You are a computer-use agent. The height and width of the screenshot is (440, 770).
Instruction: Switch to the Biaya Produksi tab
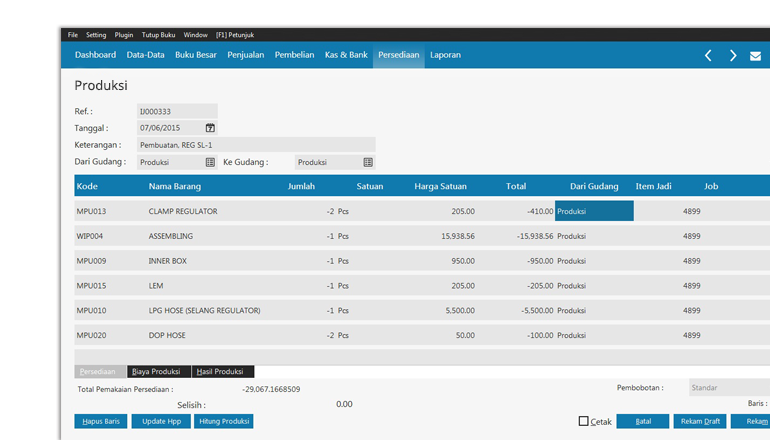(159, 372)
